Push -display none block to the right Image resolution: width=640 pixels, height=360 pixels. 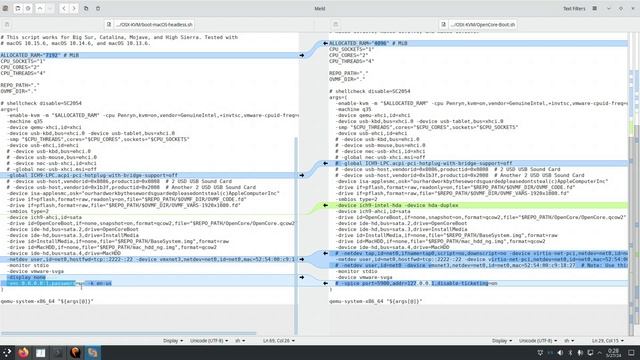point(302,277)
